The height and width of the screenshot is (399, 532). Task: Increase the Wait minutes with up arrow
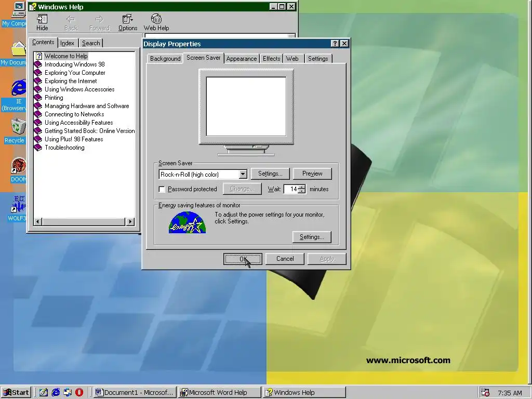point(302,187)
